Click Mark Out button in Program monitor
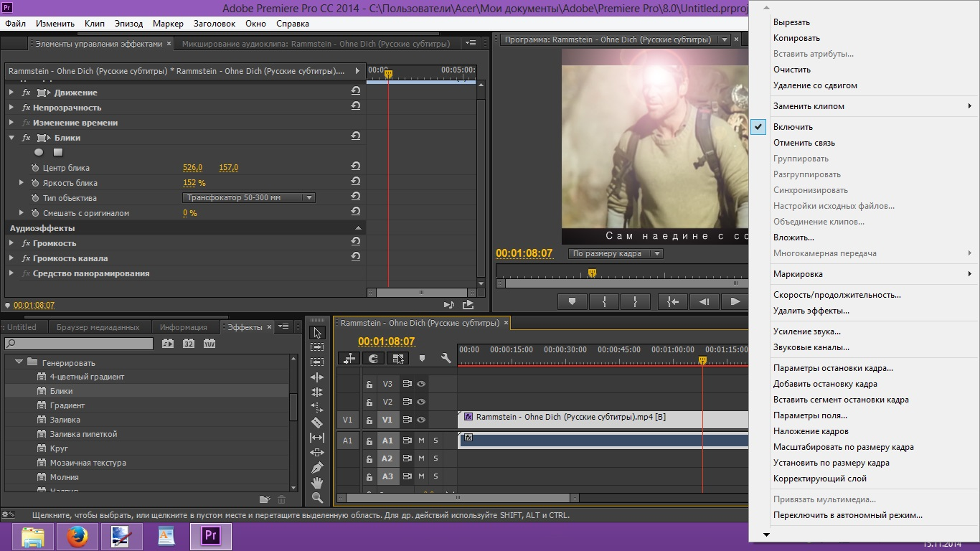 [636, 302]
